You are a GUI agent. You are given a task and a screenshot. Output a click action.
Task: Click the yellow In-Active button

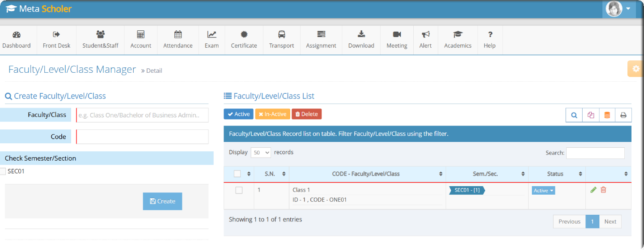(x=272, y=114)
